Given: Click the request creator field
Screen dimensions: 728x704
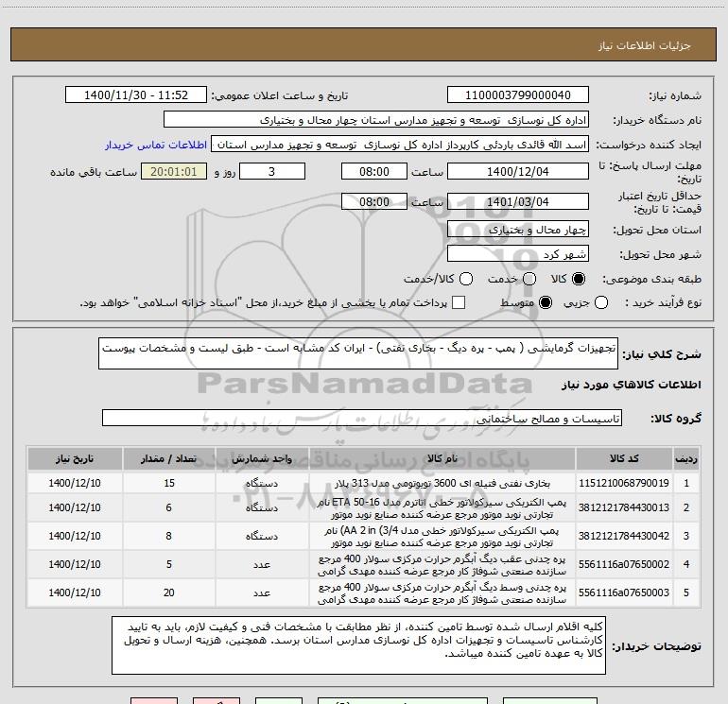Looking at the screenshot, I should [x=400, y=145].
